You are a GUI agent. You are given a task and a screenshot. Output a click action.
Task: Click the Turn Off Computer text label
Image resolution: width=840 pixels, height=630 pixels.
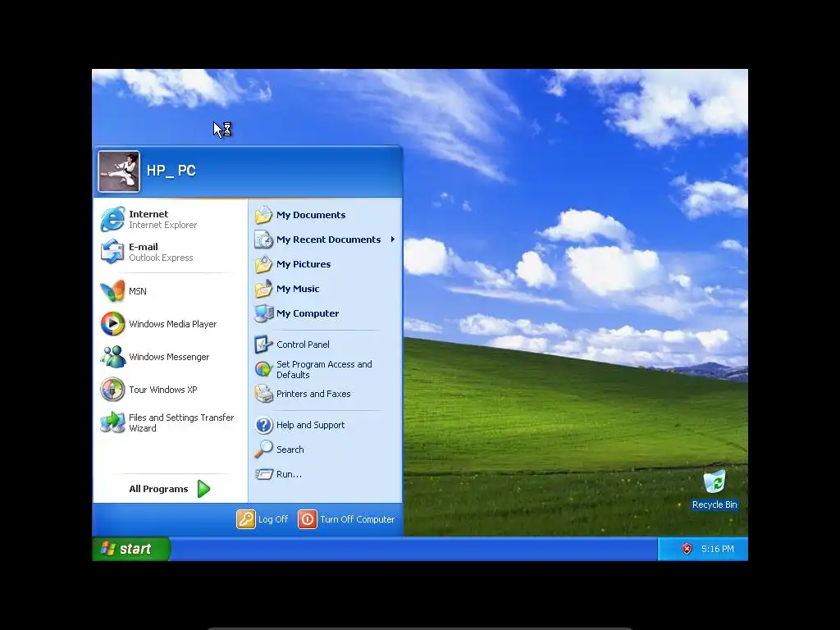pos(358,519)
